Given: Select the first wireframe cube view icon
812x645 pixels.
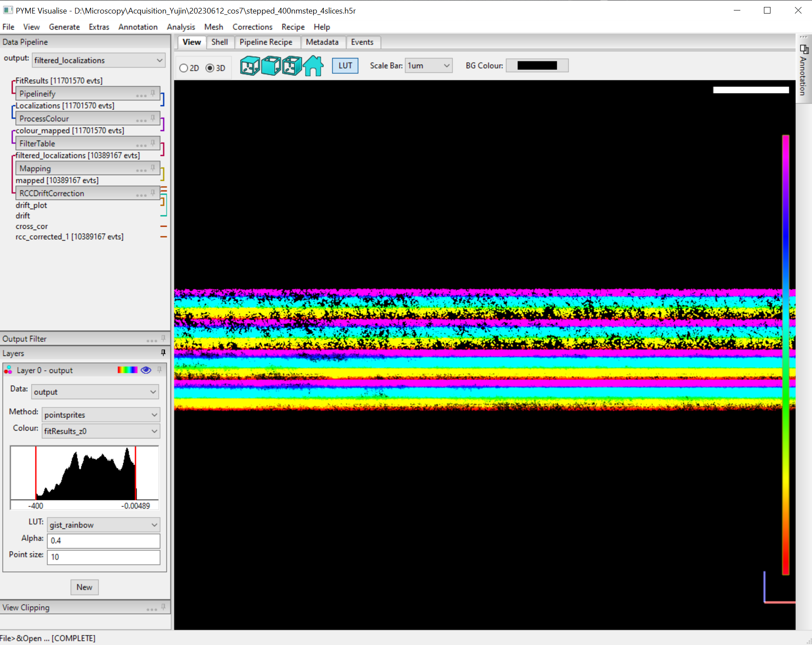Looking at the screenshot, I should pyautogui.click(x=250, y=66).
